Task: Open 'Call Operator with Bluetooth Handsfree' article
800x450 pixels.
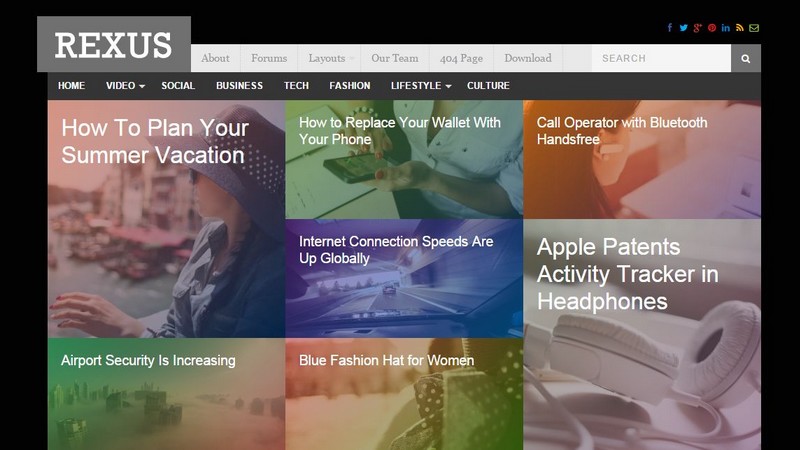Action: pos(622,131)
